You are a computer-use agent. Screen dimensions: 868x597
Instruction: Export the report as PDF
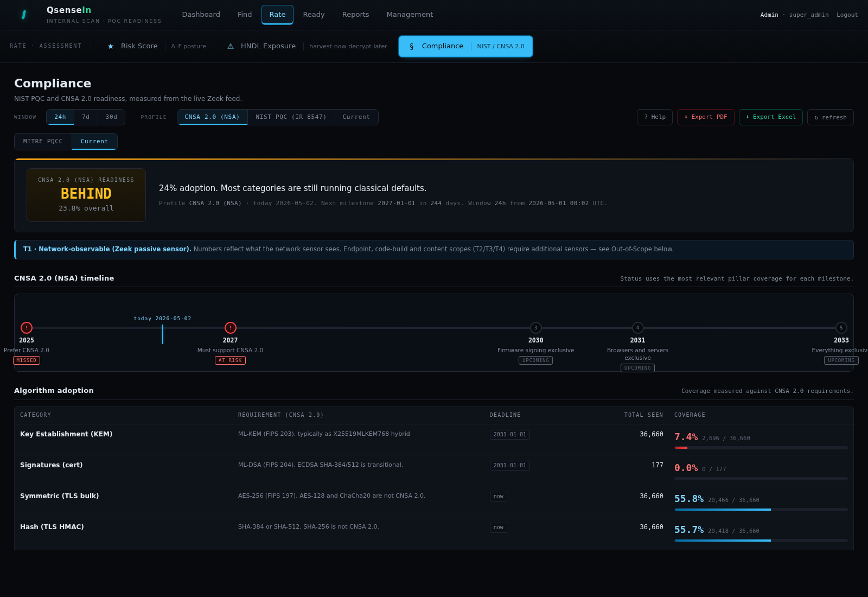click(706, 117)
